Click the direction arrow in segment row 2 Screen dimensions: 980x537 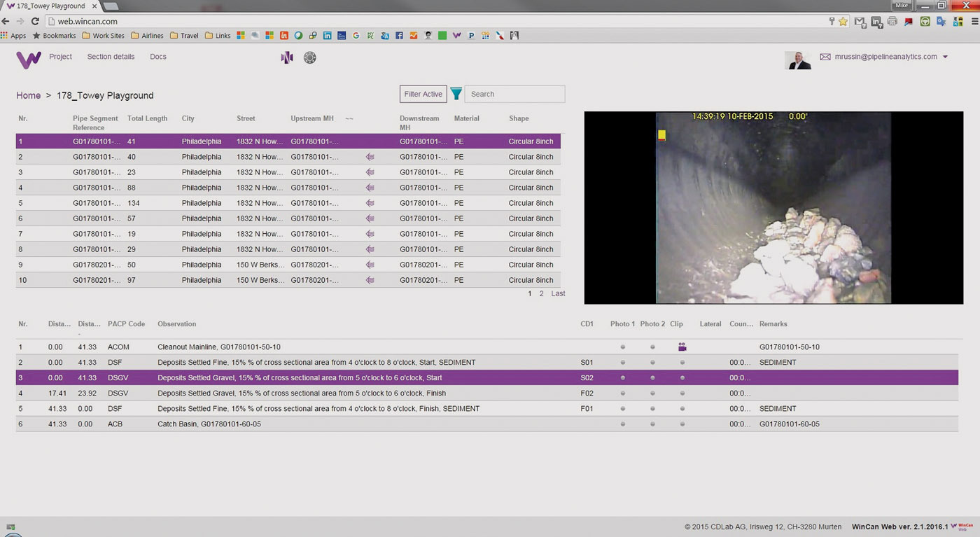coord(370,157)
